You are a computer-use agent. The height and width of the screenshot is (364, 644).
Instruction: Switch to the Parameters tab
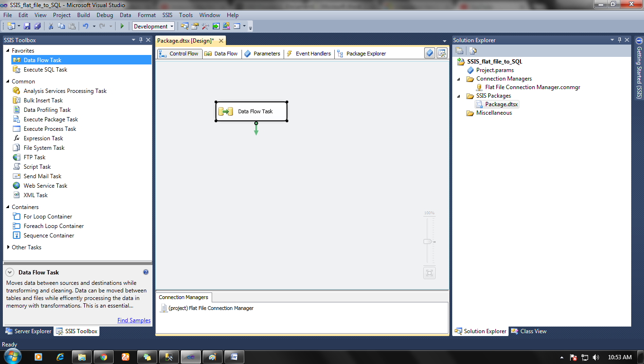[x=262, y=54]
